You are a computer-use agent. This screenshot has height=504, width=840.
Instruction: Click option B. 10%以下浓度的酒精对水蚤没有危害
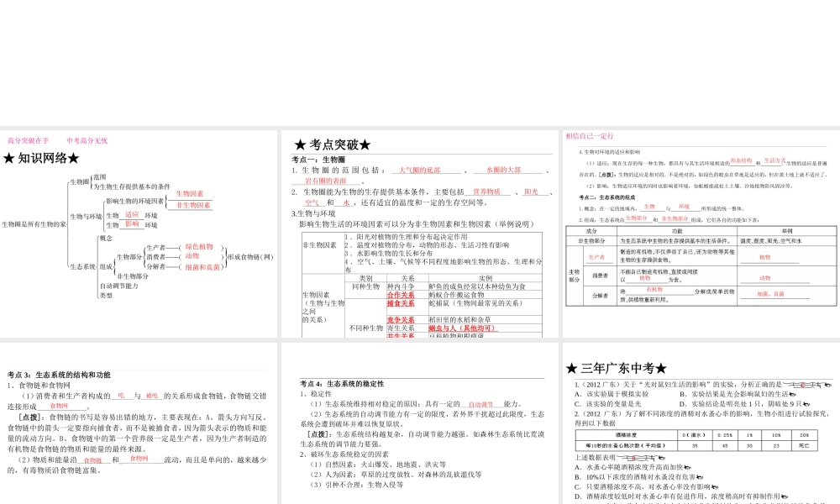click(x=638, y=476)
